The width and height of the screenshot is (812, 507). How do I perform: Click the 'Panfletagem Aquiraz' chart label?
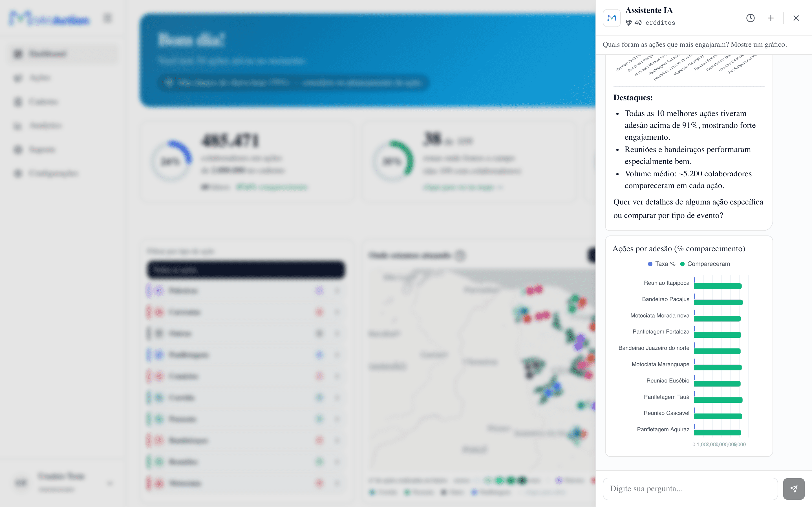(663, 430)
